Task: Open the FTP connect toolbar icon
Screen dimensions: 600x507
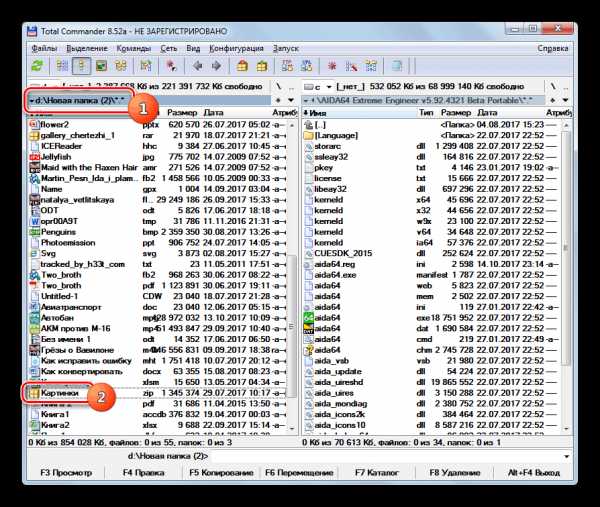Action: 287,66
